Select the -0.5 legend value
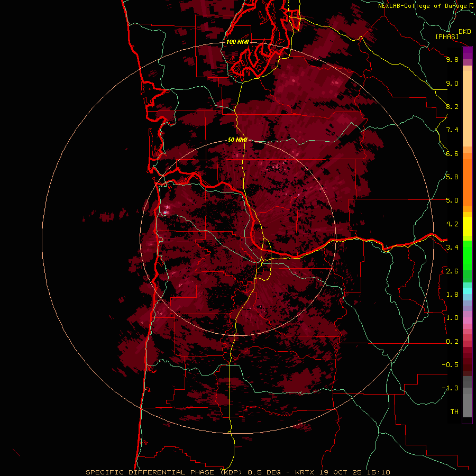The width and height of the screenshot is (476, 476). (450, 365)
